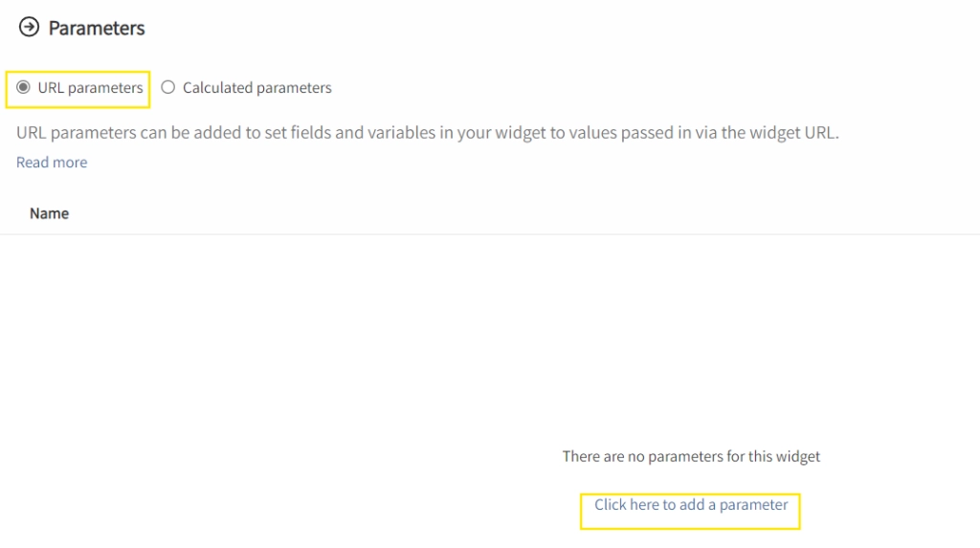980x548 pixels.
Task: Click the URL parameters description text
Action: 428,133
